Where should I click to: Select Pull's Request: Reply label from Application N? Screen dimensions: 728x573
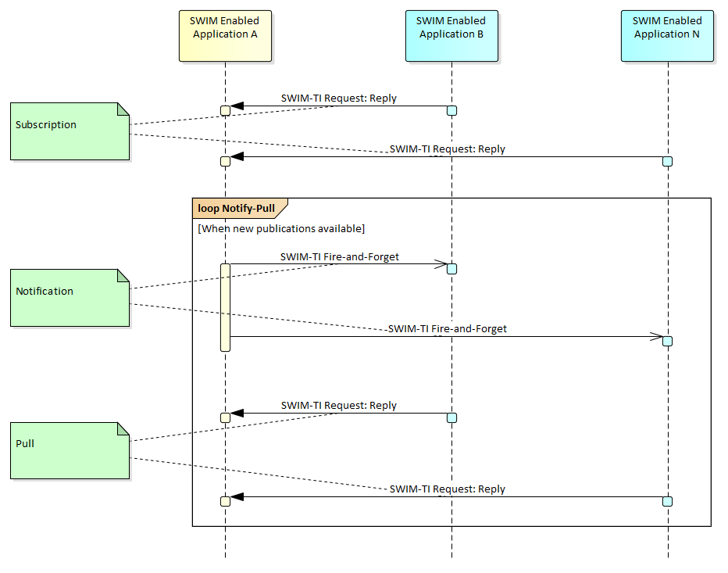coord(448,489)
